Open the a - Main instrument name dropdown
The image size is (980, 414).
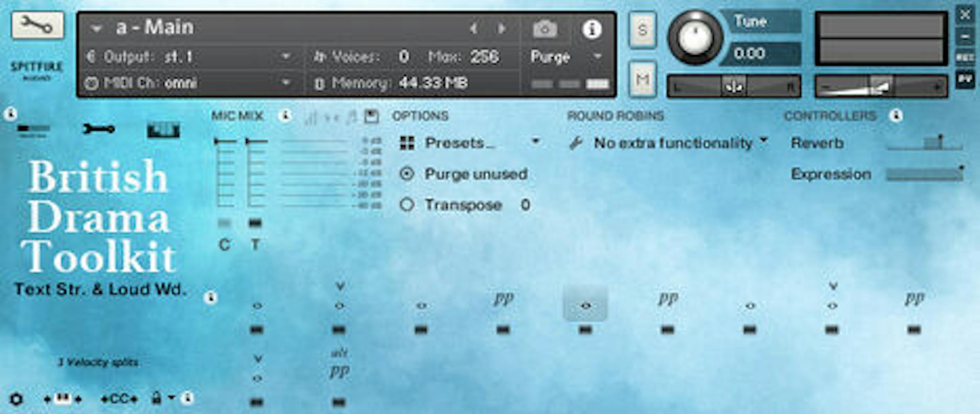96,29
